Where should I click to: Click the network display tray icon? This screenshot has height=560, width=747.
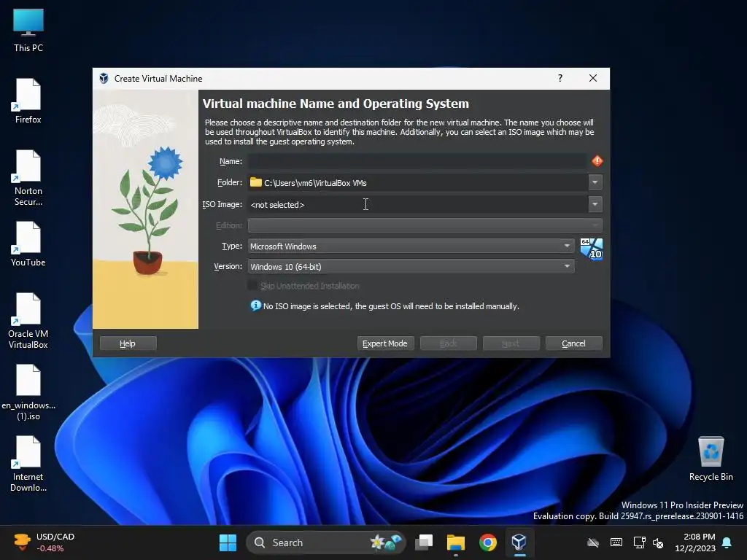click(639, 542)
